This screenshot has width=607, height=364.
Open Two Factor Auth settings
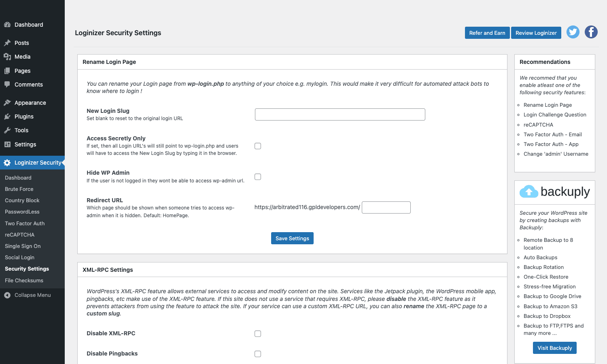[x=25, y=223]
